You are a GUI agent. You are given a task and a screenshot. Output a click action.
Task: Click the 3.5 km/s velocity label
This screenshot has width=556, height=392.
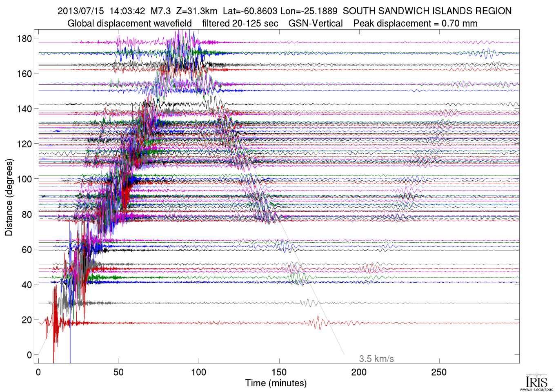point(376,359)
